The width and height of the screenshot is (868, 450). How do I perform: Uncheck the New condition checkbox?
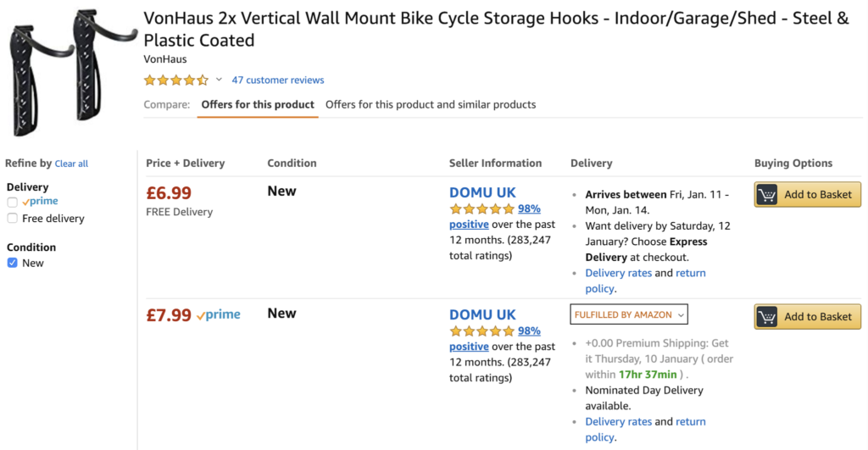12,264
